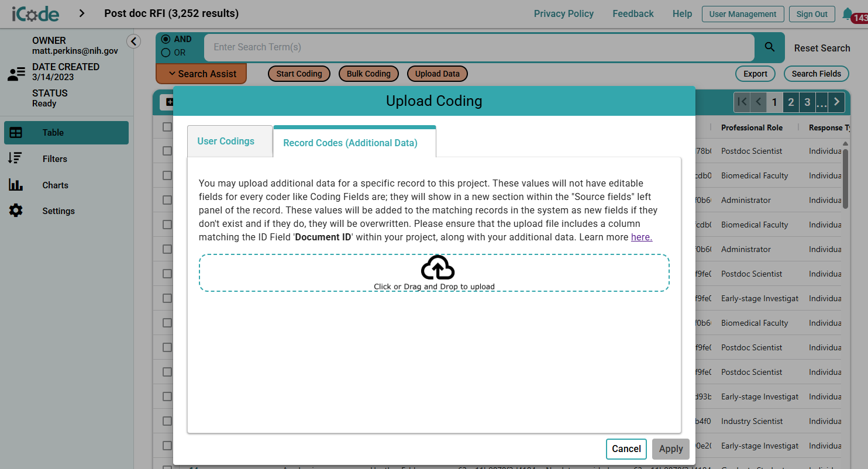This screenshot has width=868, height=469.
Task: Expand breadcrumb chevron next to iCode logo
Action: 81,13
